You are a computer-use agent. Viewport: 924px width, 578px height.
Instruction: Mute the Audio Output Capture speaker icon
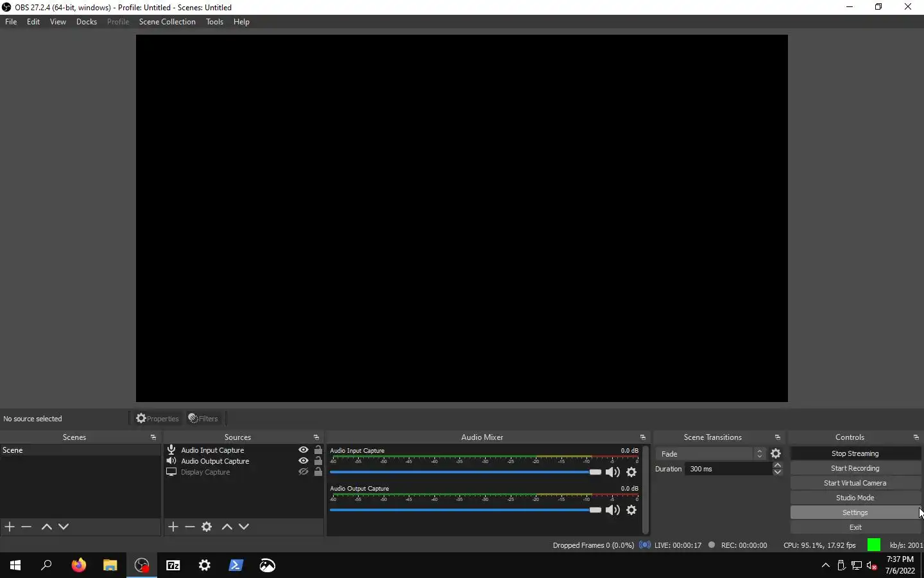(613, 510)
